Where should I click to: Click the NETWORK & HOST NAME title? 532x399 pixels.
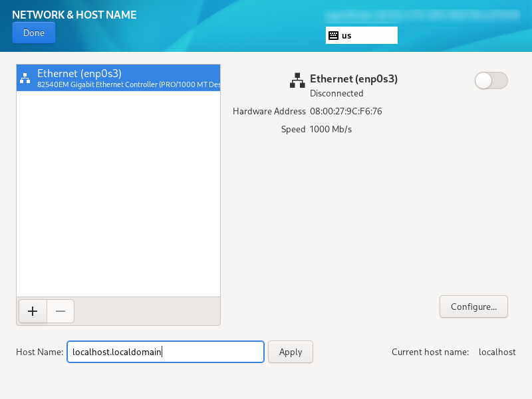(74, 15)
